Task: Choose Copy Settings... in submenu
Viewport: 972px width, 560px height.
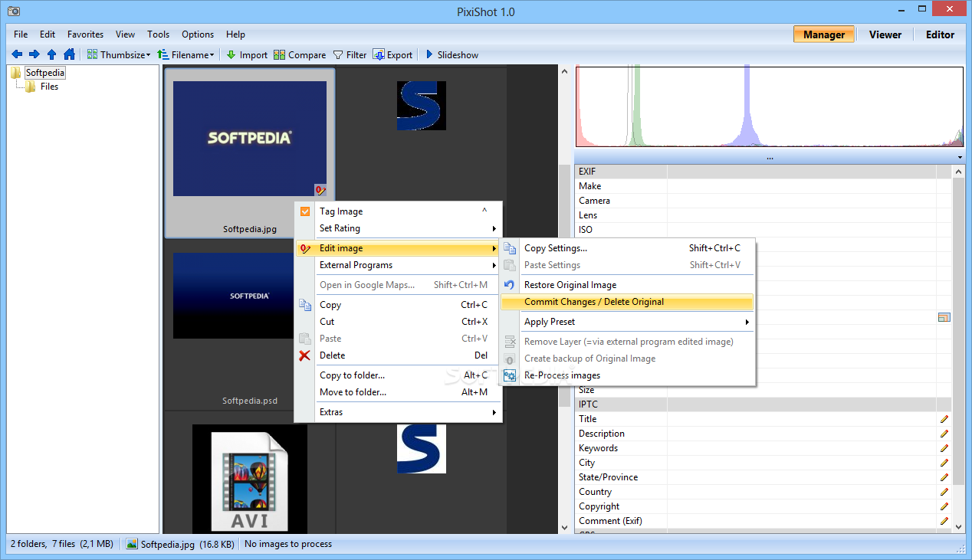Action: tap(627, 248)
